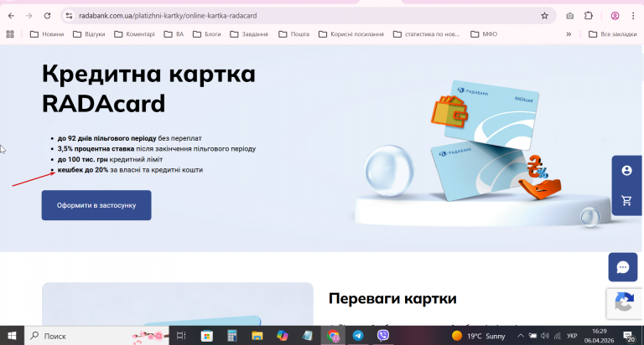
Task: Open the ВА bookmark folder
Action: point(174,34)
